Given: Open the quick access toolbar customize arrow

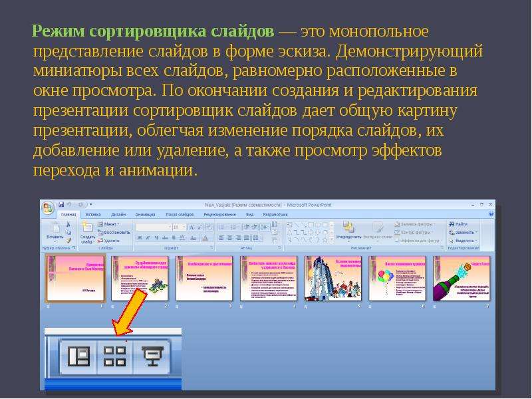Looking at the screenshot, I should click(91, 204).
